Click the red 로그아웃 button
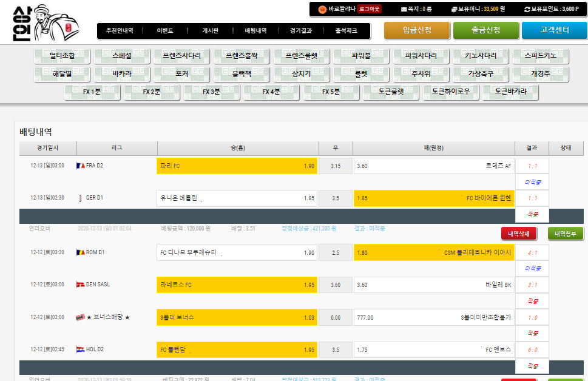This screenshot has width=588, height=381. [x=370, y=9]
